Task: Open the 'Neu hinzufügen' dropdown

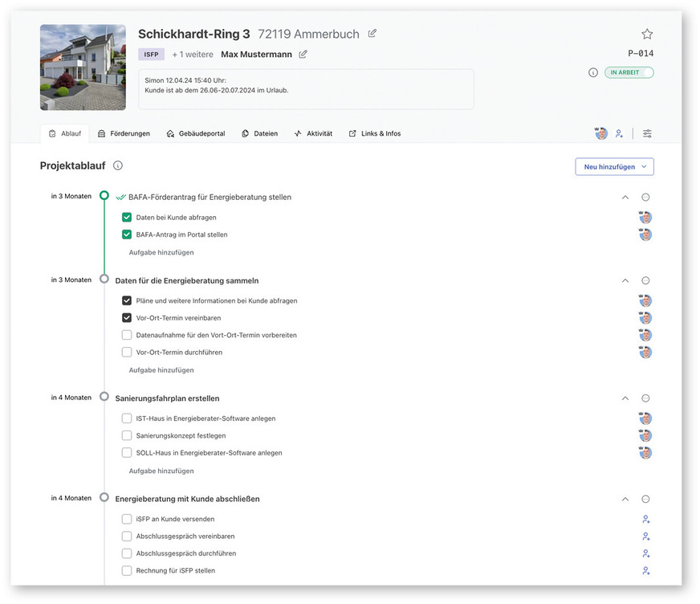Action: pos(614,165)
